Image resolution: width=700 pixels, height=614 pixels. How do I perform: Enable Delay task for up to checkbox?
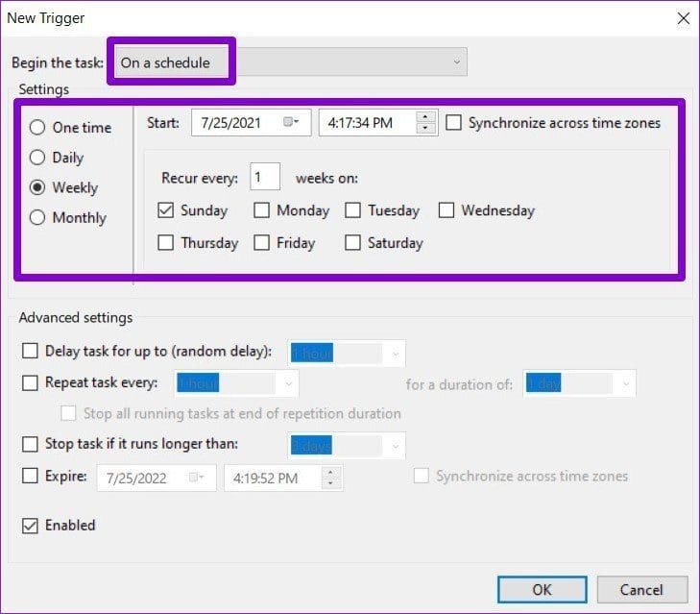(x=30, y=351)
